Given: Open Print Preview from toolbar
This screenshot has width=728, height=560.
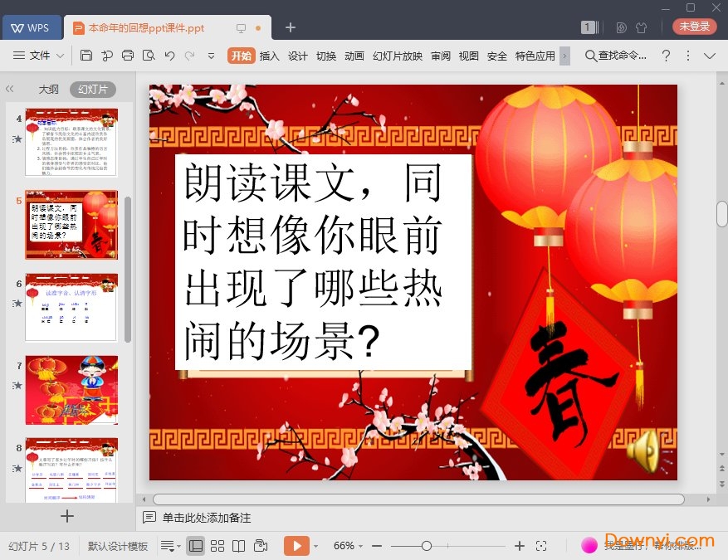Looking at the screenshot, I should point(149,56).
